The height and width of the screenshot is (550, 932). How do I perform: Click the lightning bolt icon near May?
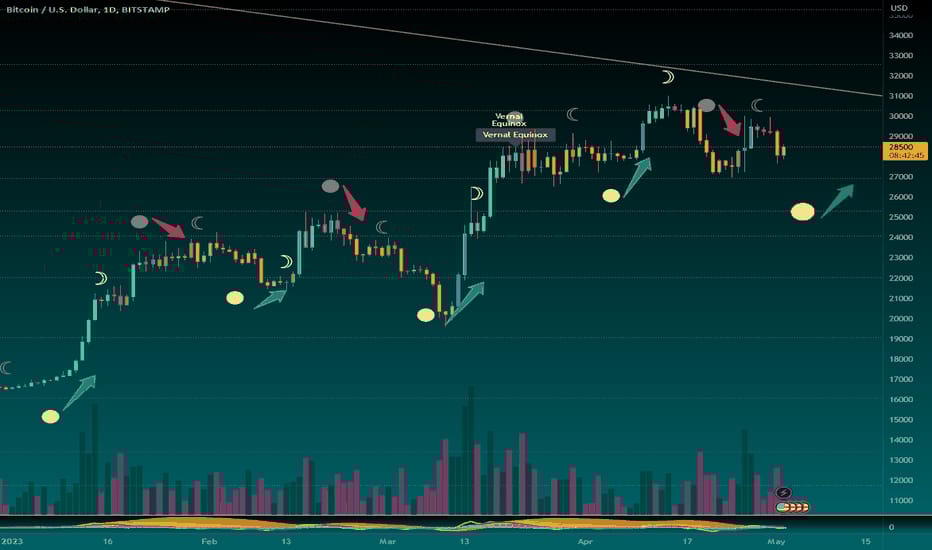[x=783, y=492]
